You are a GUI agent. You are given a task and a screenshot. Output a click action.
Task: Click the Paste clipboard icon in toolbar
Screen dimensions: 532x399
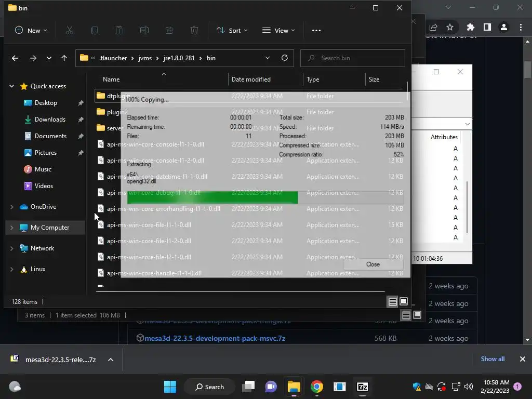(119, 31)
